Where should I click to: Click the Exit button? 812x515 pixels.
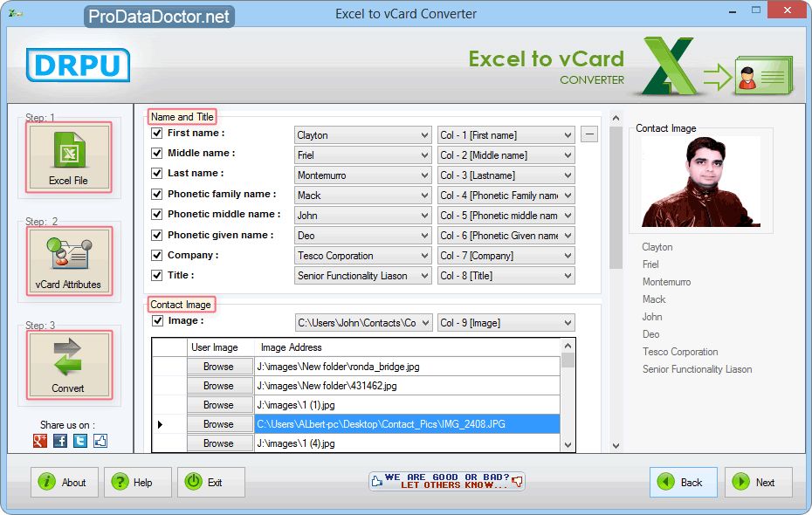[210, 483]
